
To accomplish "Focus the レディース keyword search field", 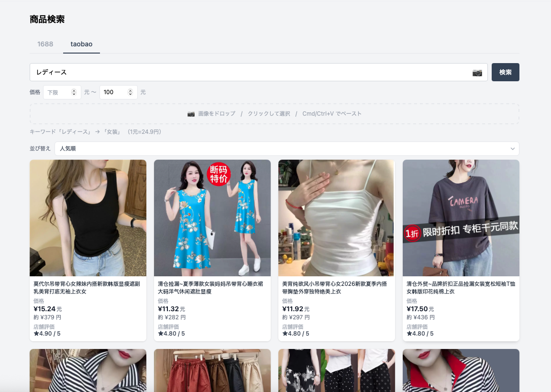I will click(x=259, y=72).
